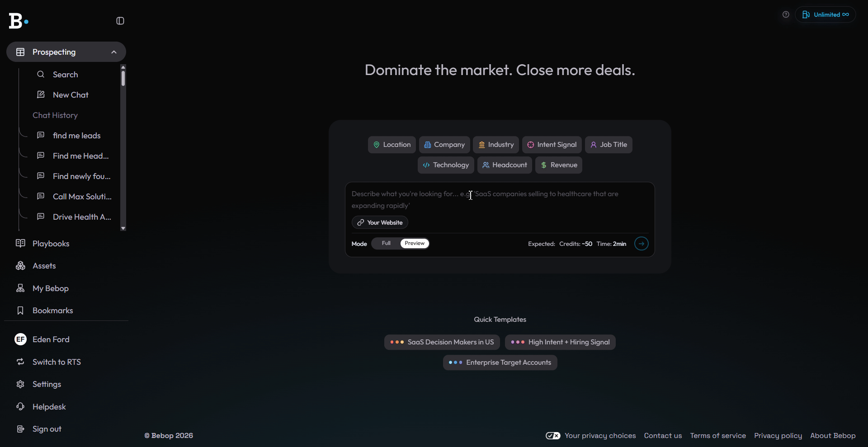The width and height of the screenshot is (868, 447).
Task: Click the Your Website link button
Action: click(380, 222)
